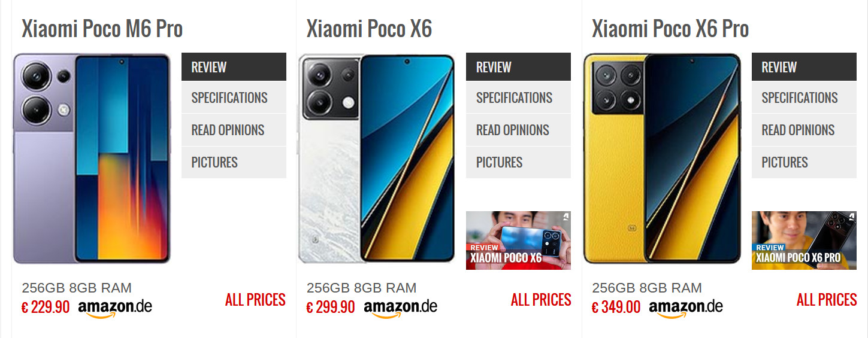The width and height of the screenshot is (868, 338).
Task: Open Review tab for Poco M6 Pro
Action: [x=234, y=67]
